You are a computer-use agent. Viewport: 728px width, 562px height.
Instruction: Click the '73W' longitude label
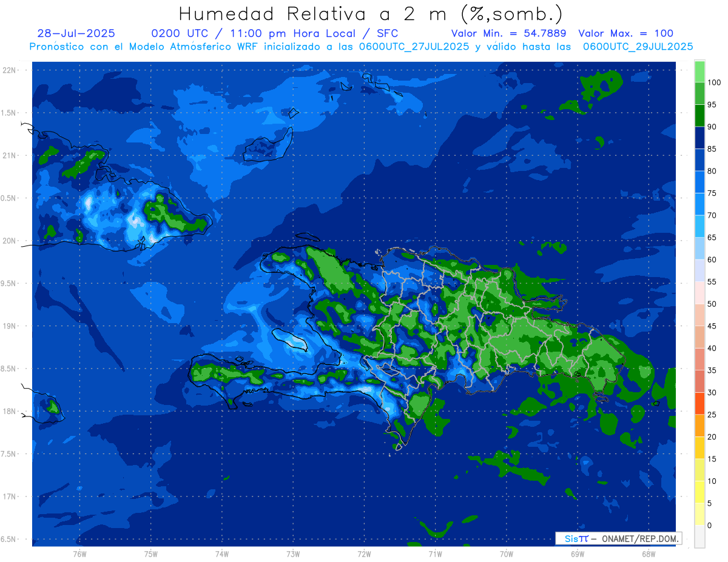[x=293, y=554]
